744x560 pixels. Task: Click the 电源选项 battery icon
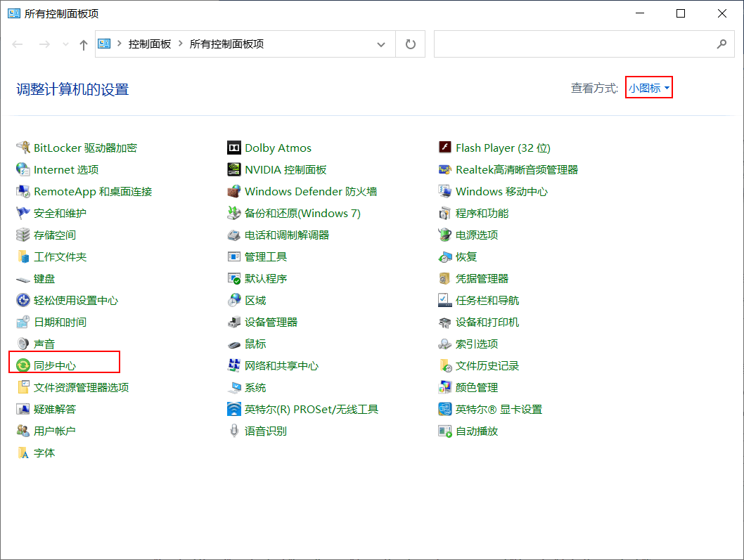click(444, 235)
